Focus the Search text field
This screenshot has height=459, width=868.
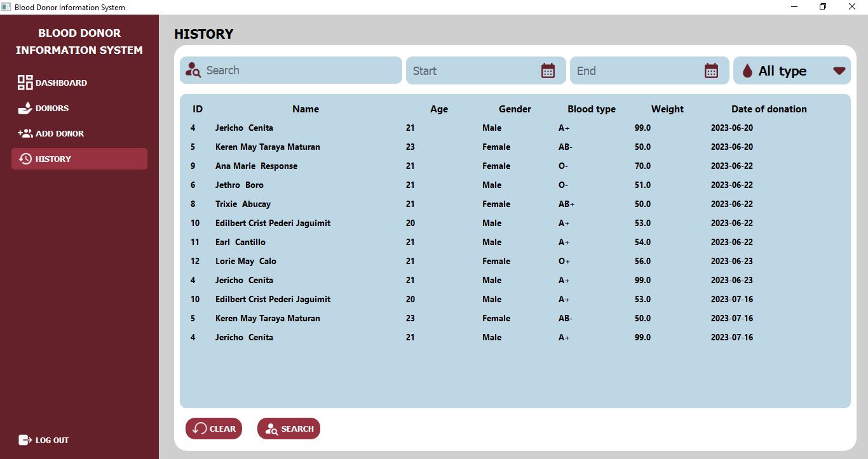click(x=291, y=70)
